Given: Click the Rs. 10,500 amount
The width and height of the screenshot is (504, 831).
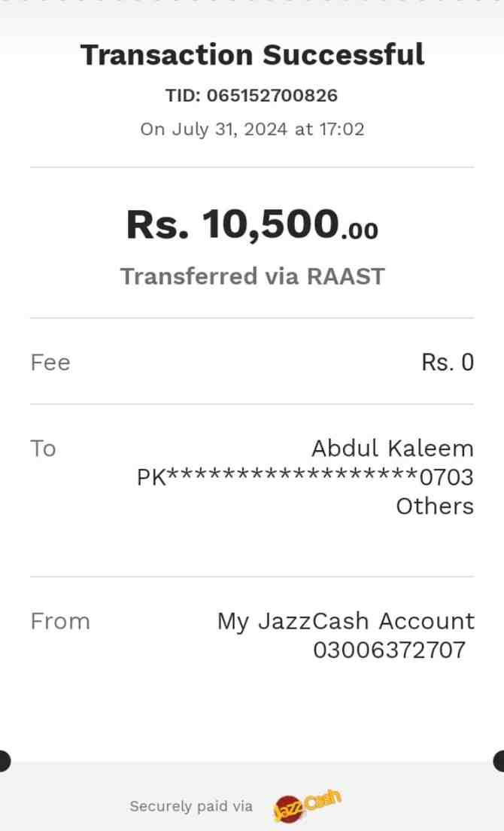Looking at the screenshot, I should tap(233, 224).
